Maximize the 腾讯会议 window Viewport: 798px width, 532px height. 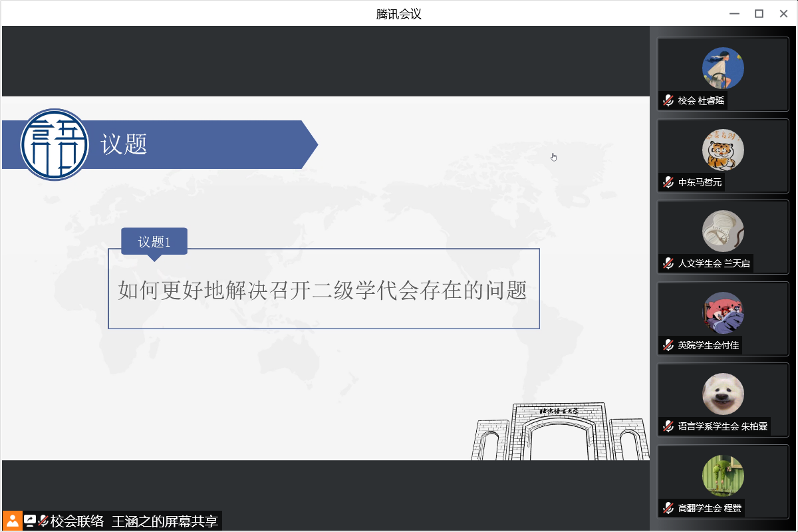pos(759,13)
